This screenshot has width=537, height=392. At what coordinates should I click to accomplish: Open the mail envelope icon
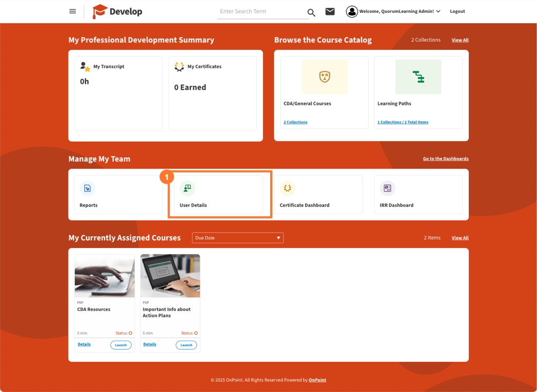click(x=330, y=11)
